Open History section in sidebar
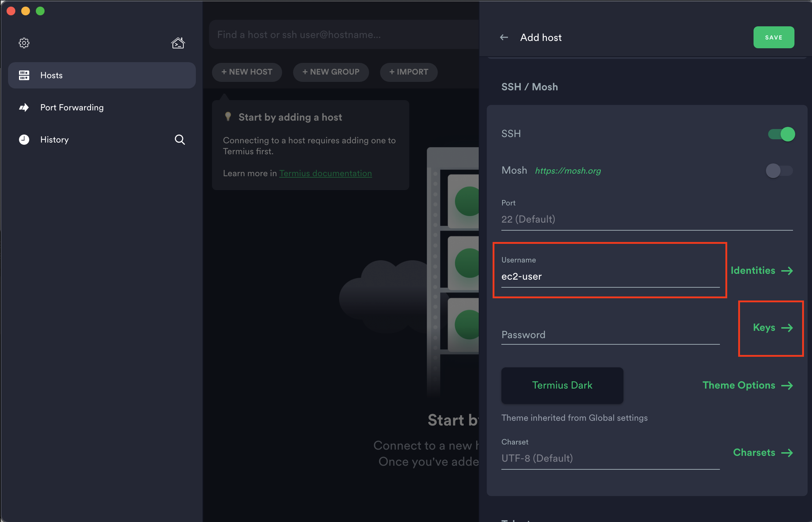This screenshot has width=812, height=522. tap(54, 140)
